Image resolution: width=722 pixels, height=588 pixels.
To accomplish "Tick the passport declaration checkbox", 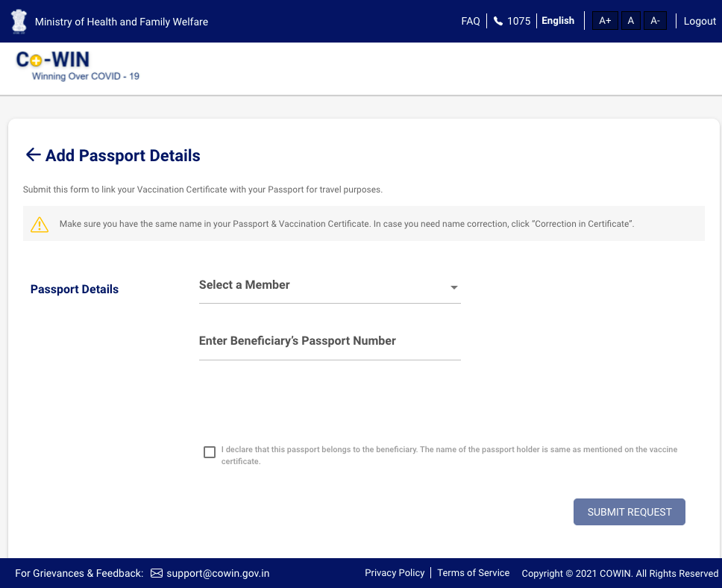I will pyautogui.click(x=210, y=452).
